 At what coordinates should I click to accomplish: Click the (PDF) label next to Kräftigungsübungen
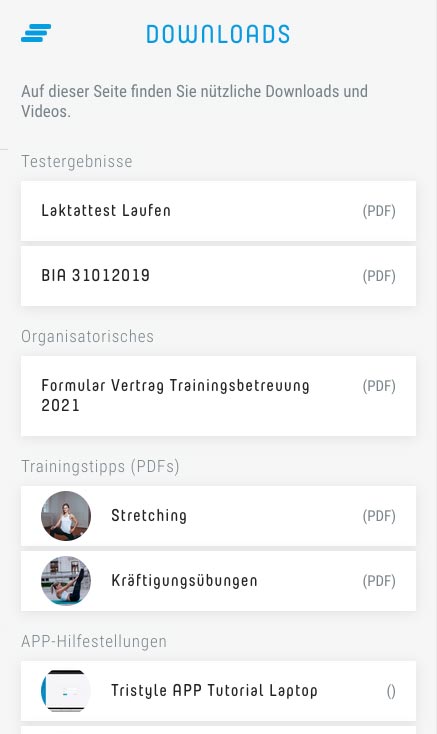(x=379, y=581)
